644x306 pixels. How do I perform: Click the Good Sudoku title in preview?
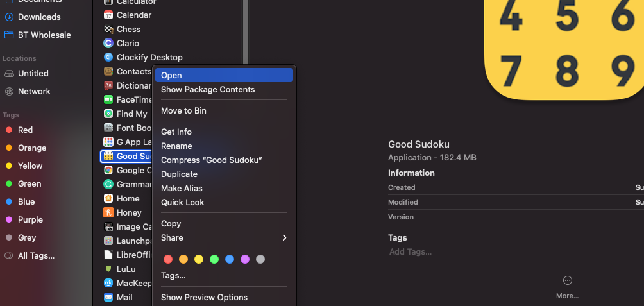pos(418,144)
